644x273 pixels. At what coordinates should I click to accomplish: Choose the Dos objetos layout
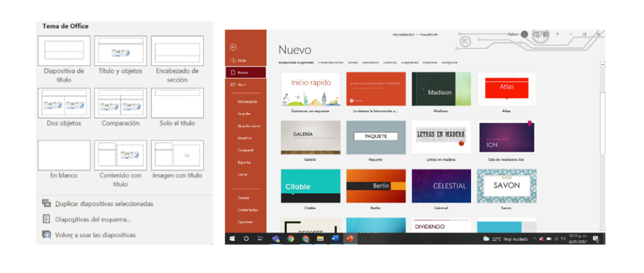64,107
